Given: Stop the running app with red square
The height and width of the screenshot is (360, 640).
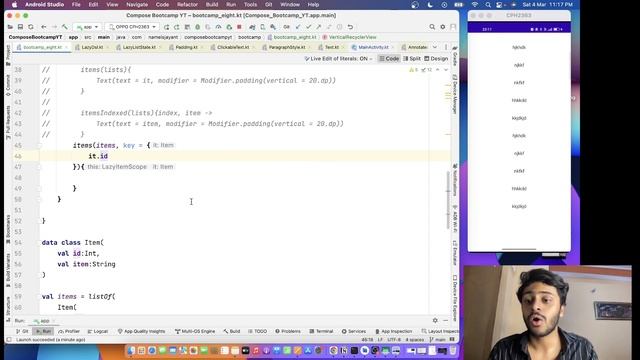Looking at the screenshot, I should (239, 27).
